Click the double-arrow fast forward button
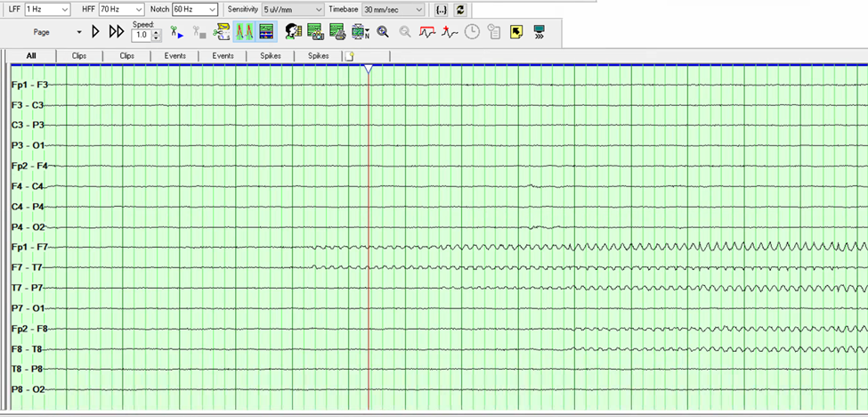Image resolution: width=868 pixels, height=417 pixels. tap(116, 32)
